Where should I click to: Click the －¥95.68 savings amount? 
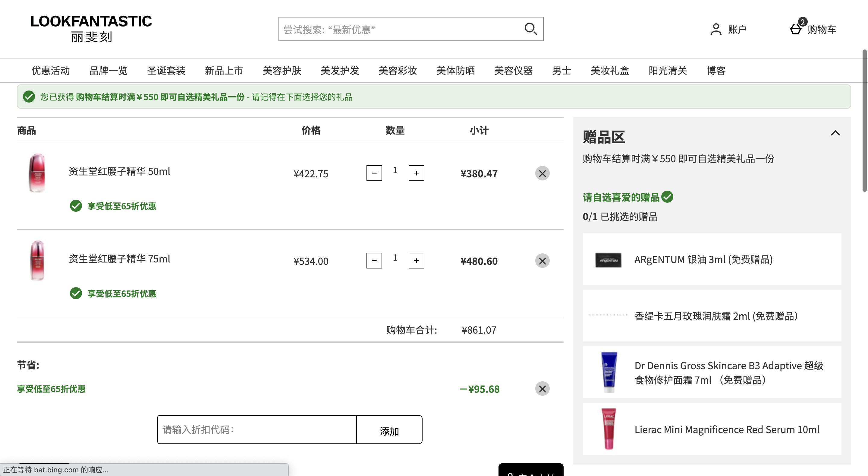(x=480, y=389)
